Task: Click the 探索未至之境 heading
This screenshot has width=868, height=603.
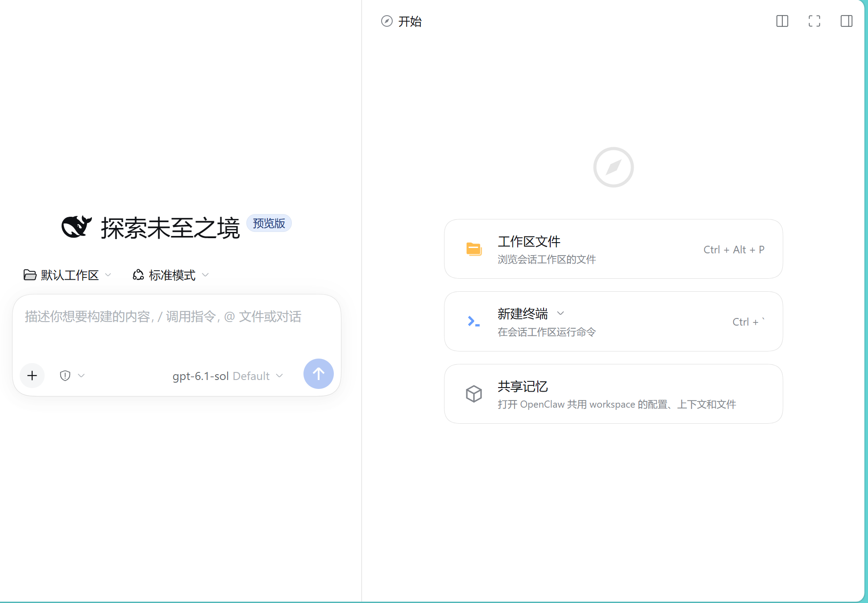Action: 170,228
